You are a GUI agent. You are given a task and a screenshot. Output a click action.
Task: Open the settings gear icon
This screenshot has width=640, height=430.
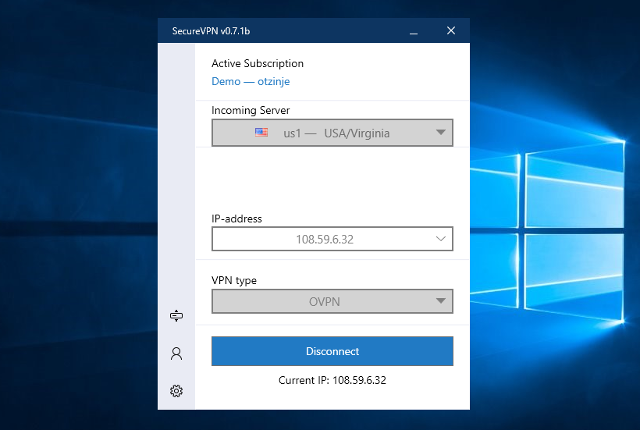tap(176, 391)
